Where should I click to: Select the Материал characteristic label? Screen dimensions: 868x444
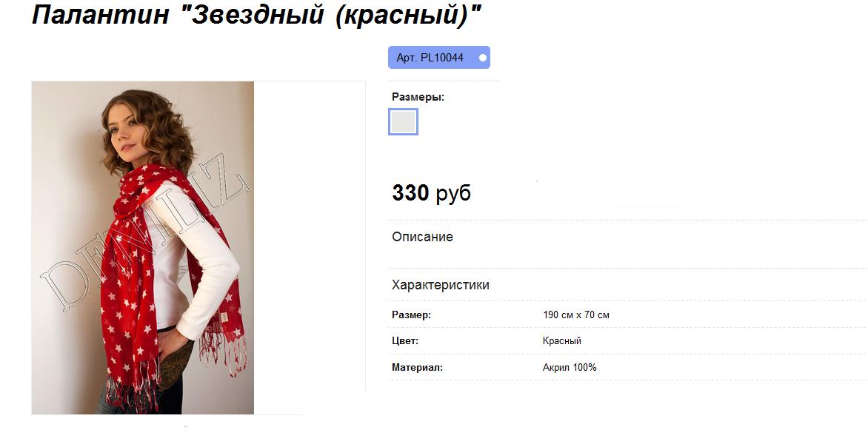point(418,368)
